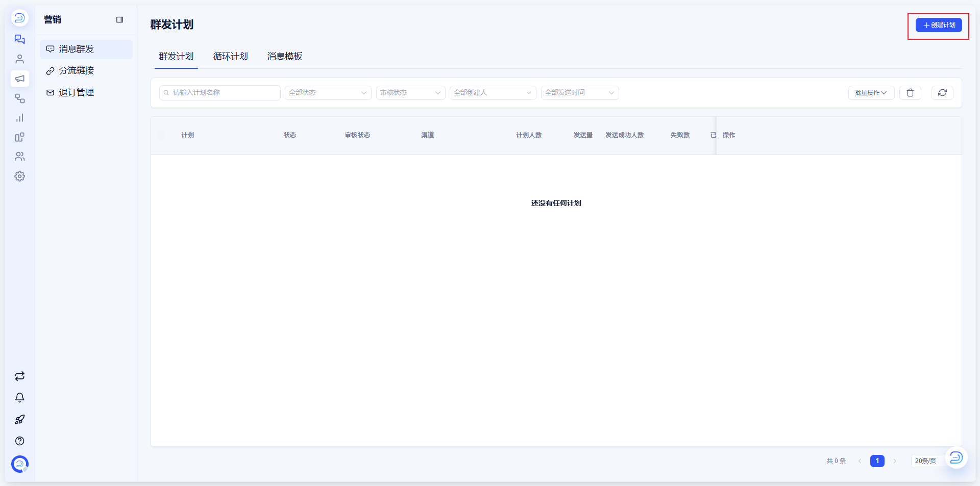Viewport: 980px width, 486px height.
Task: Select 退订管理 in the side menu
Action: coord(86,93)
